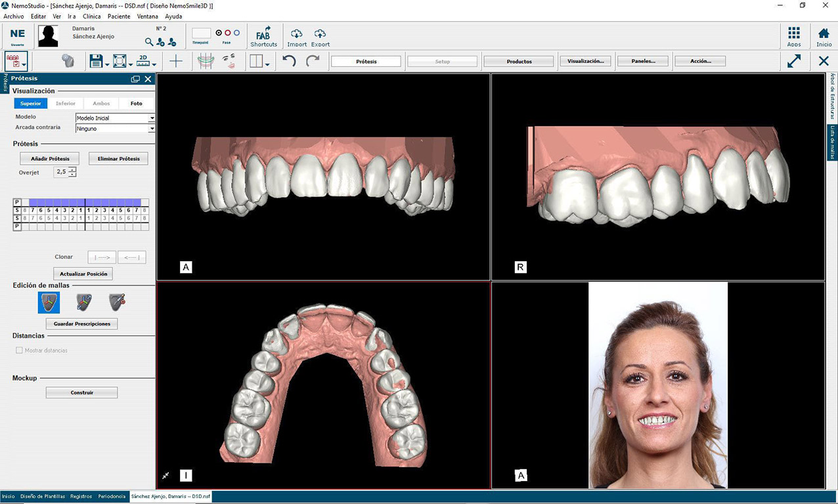The width and height of the screenshot is (838, 504).
Task: Expand the dropdown arrow beside the teeth checklist icon
Action: click(x=24, y=64)
